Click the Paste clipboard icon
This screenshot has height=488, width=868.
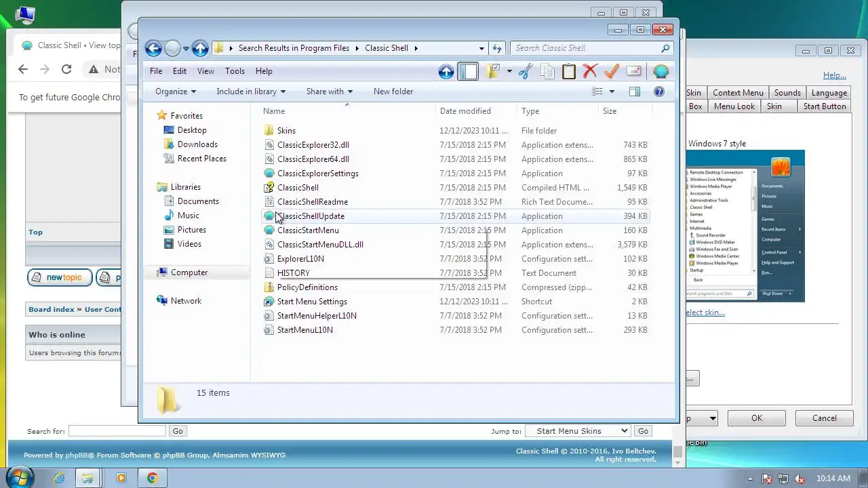pyautogui.click(x=569, y=71)
